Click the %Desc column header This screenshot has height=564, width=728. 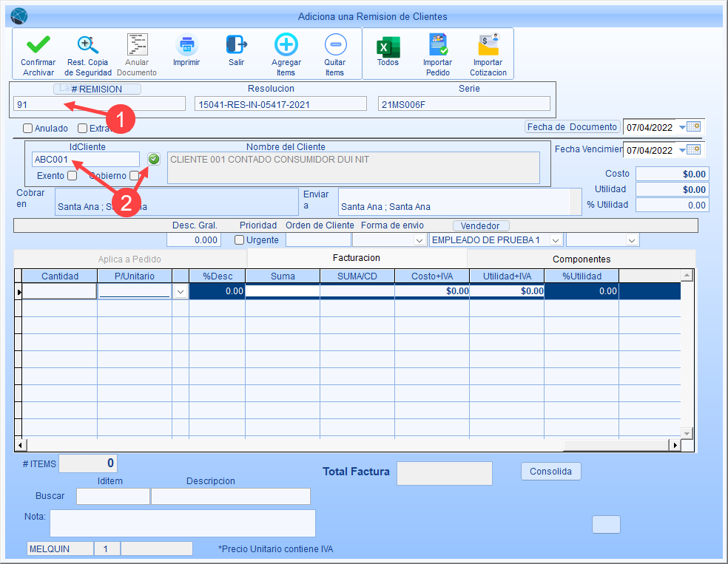coord(218,276)
